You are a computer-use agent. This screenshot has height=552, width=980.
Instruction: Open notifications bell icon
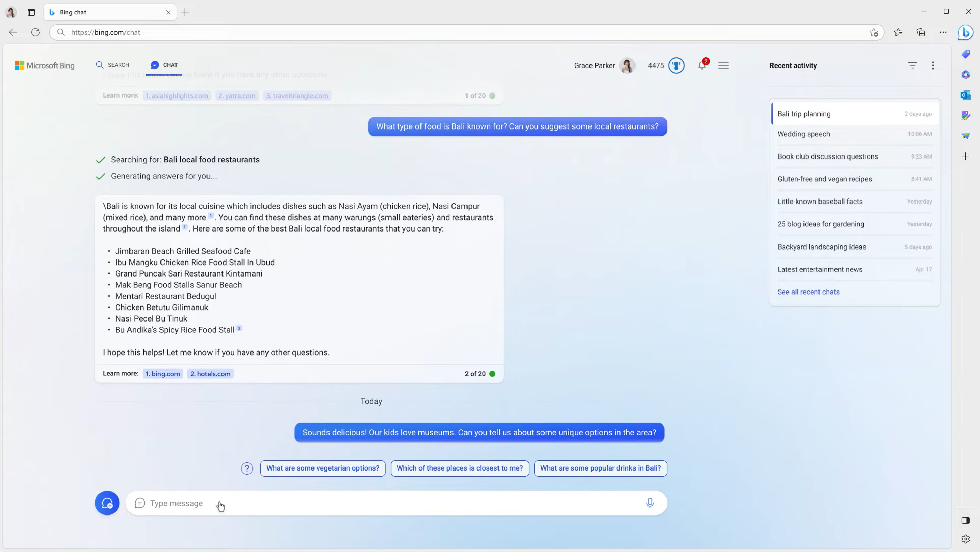point(702,65)
